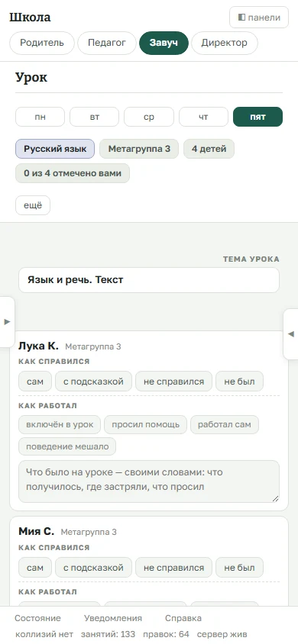298x644 pixels.
Task: Choose the пят weekday
Action: [258, 117]
